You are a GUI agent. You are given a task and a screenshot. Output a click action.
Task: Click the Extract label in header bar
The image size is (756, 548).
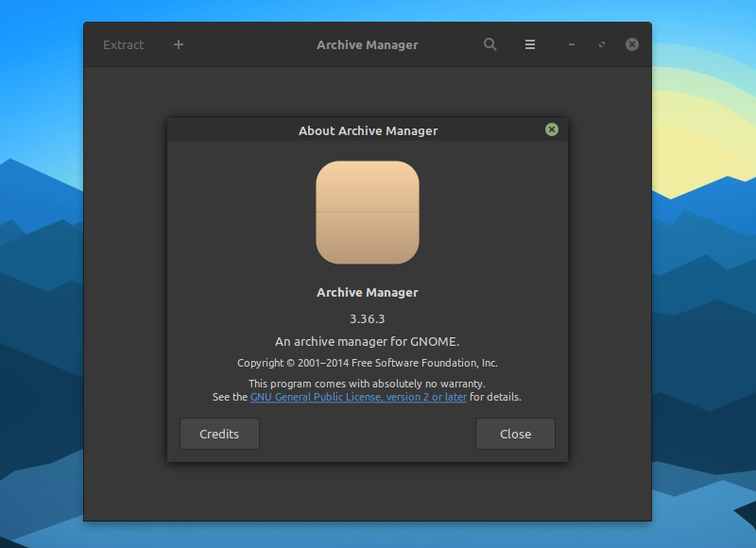click(123, 44)
